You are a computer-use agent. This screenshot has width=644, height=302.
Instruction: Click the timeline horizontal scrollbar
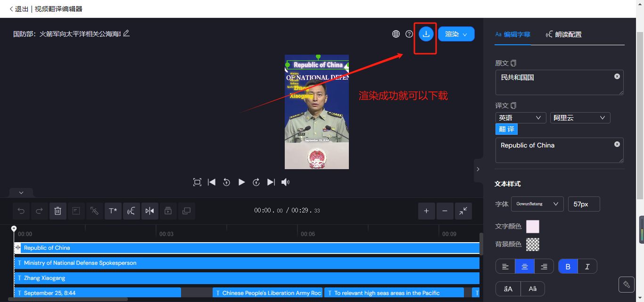[x=68, y=299]
